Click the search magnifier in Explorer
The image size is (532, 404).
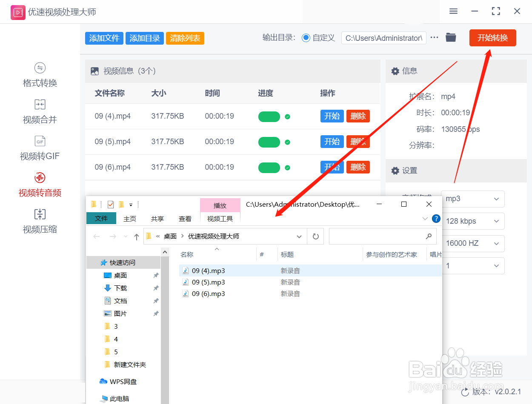(x=429, y=236)
